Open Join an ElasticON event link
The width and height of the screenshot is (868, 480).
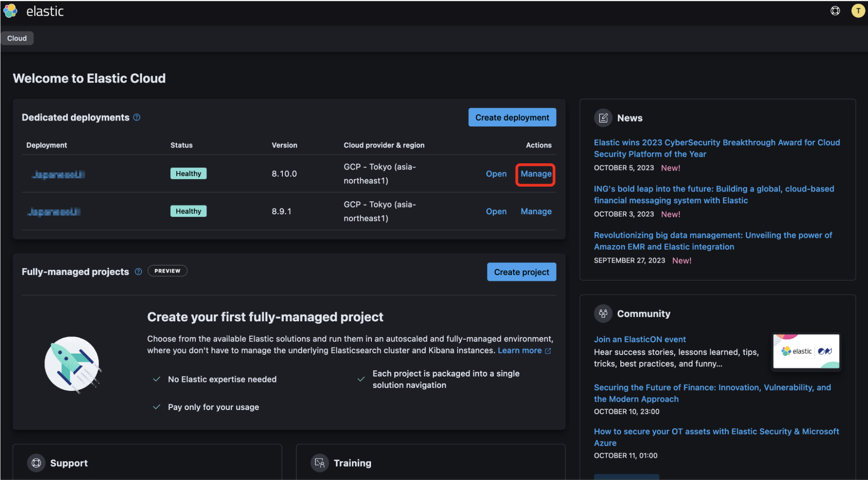pos(639,339)
